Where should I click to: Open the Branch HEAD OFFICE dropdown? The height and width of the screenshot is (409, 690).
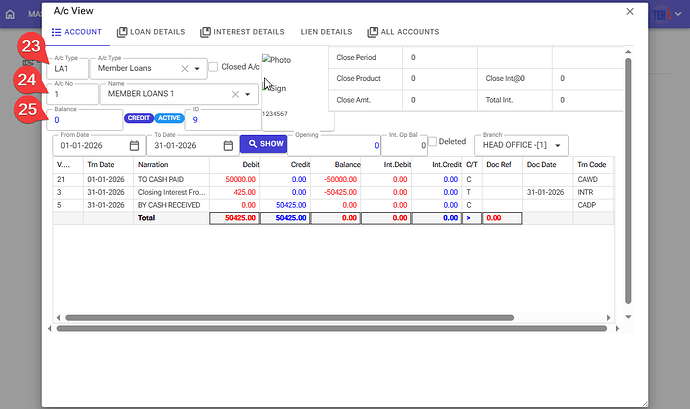[x=561, y=146]
